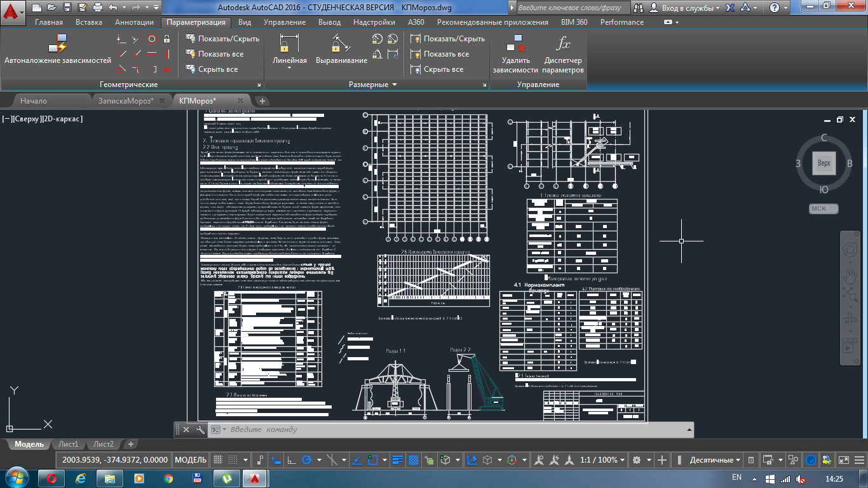Switch to the Лист1 layout tab
Viewport: 868px width, 488px height.
pos(68,444)
